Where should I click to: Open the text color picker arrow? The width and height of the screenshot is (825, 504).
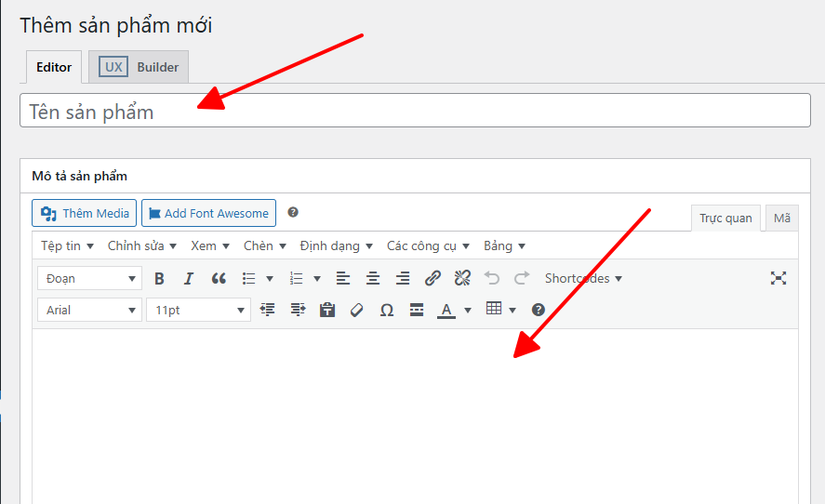(468, 310)
